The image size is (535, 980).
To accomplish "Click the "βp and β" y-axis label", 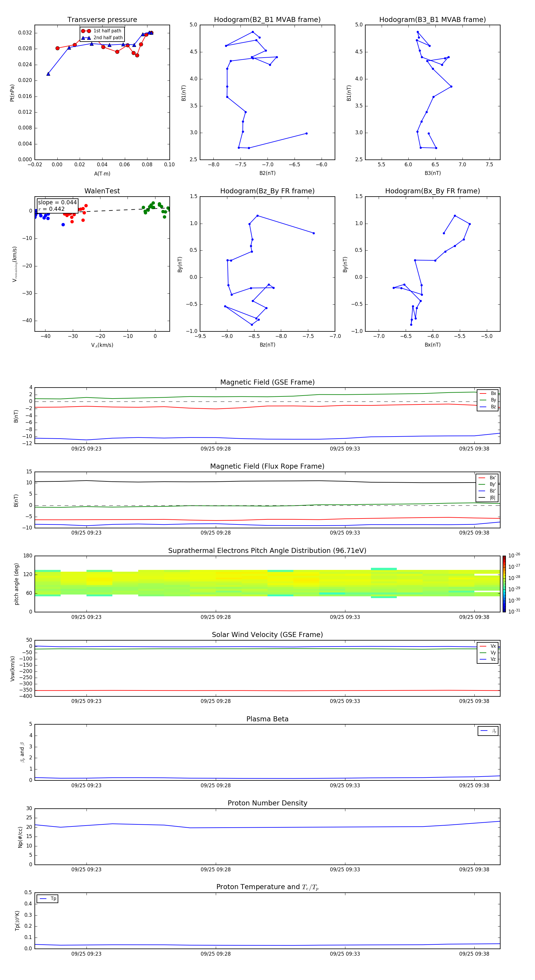I will pos(22,752).
